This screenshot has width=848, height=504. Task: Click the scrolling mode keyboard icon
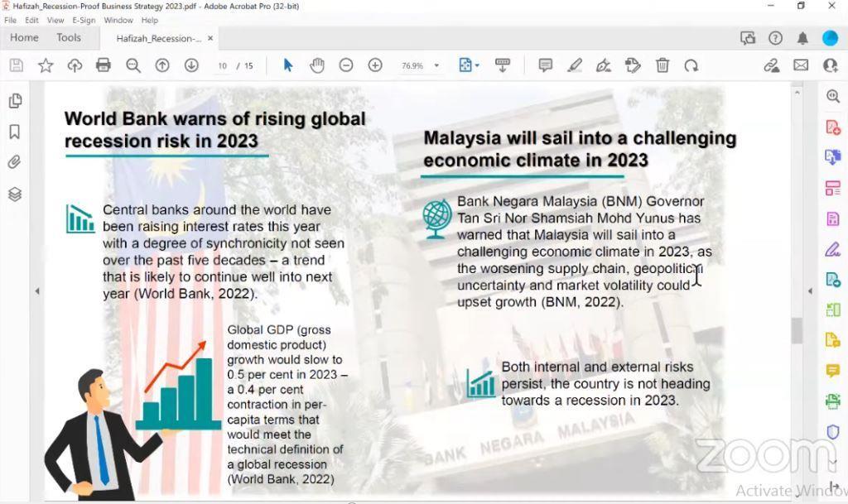click(x=503, y=65)
